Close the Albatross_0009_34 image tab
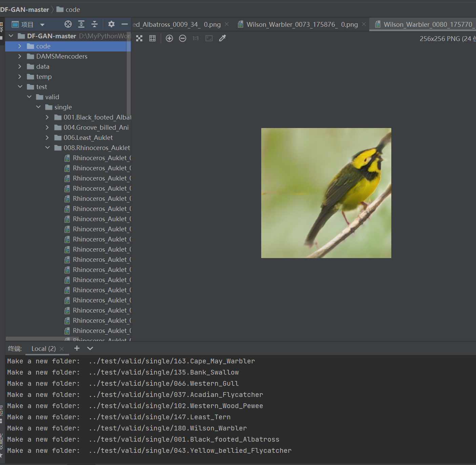Screen dimensions: 476x465 point(227,24)
